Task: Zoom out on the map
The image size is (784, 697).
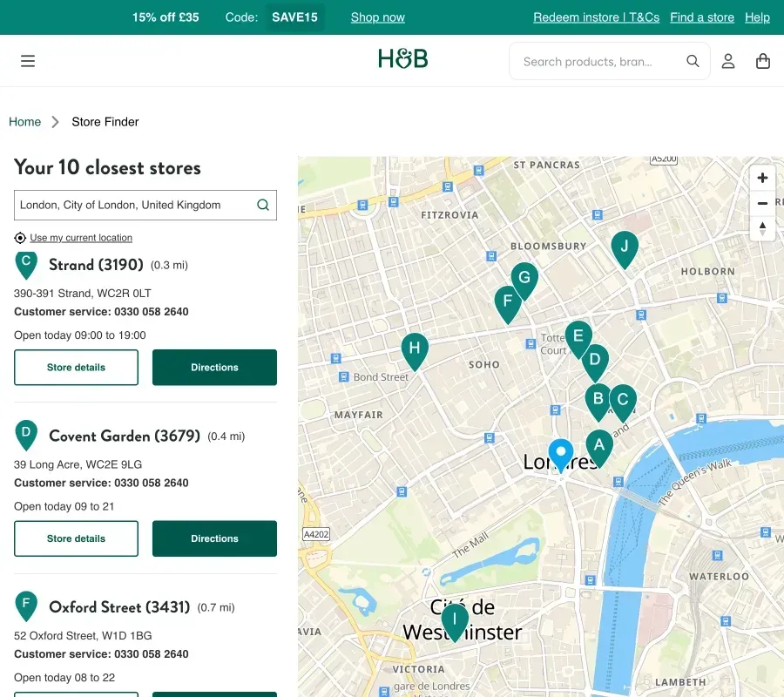Action: click(x=762, y=203)
